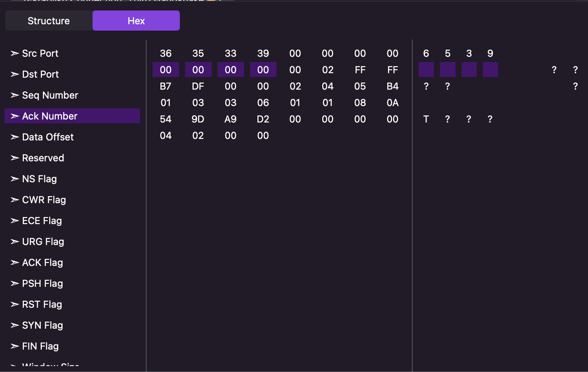Screen dimensions: 588x372
Task: Select the Data Offset field
Action: (x=72, y=137)
